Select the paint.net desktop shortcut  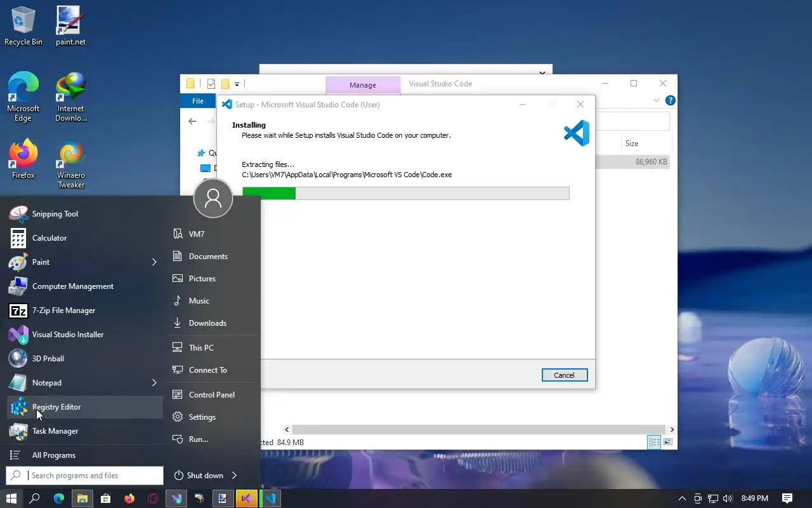(x=70, y=26)
